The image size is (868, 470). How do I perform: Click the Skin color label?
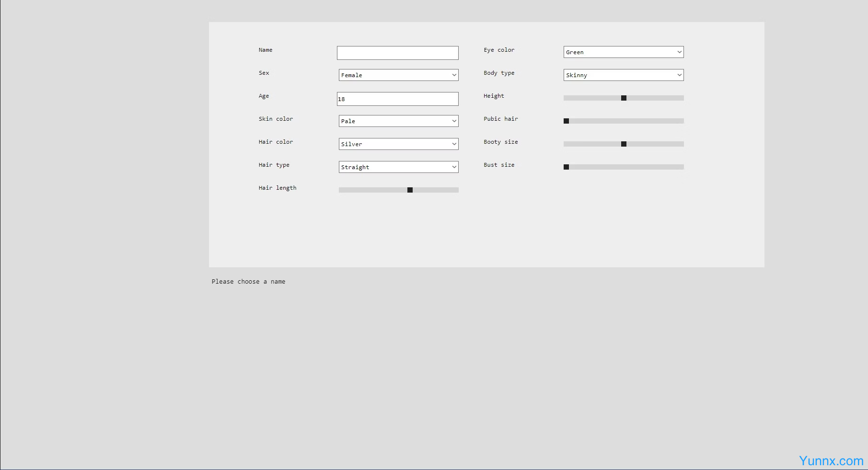pos(276,119)
